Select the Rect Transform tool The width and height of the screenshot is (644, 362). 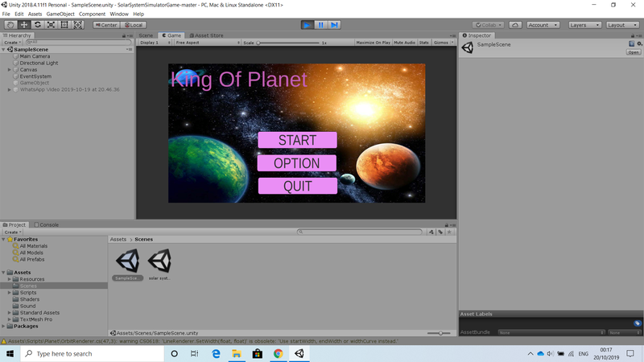tap(64, 25)
